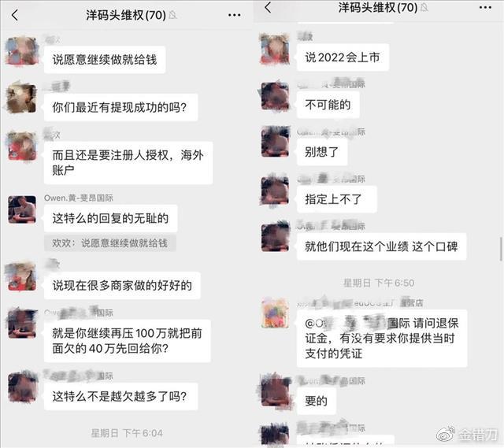Tap the message 这特么的回复的无耻的
This screenshot has height=448, width=504.
point(110,219)
